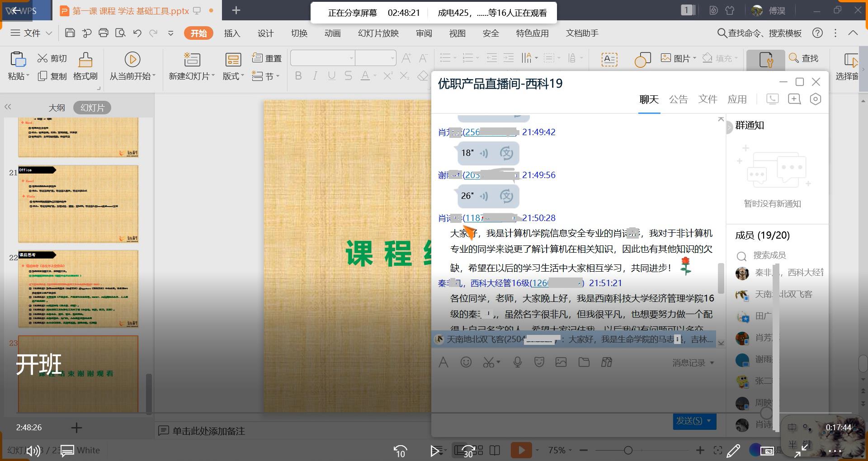Convert the 26" voice message to text
This screenshot has height=461, width=868.
pyautogui.click(x=506, y=196)
